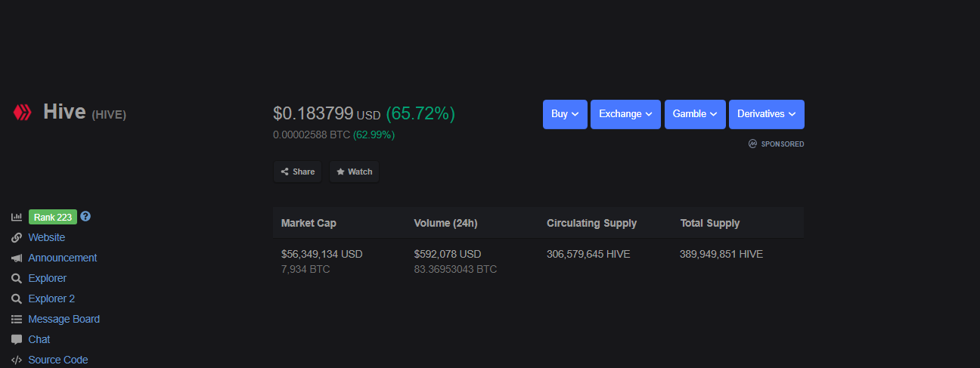Click the (65.72%) price change
Viewport: 980px width, 368px height.
coord(420,114)
